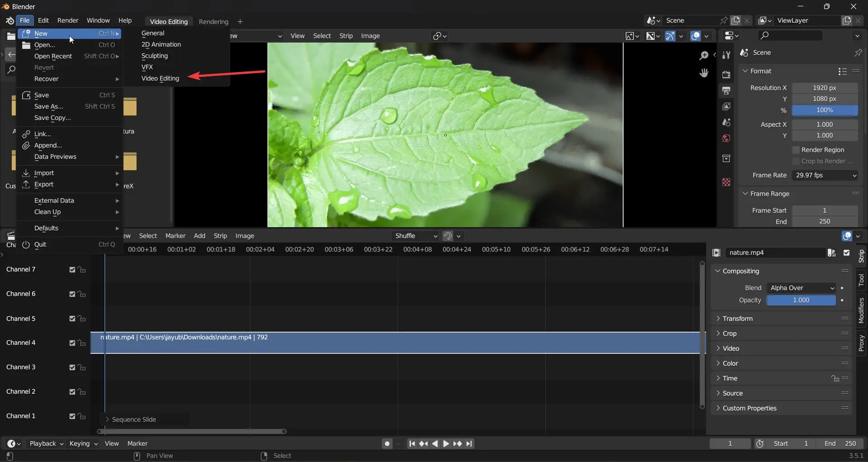Choose Video Editing from the New menu
The width and height of the screenshot is (868, 462).
point(160,78)
